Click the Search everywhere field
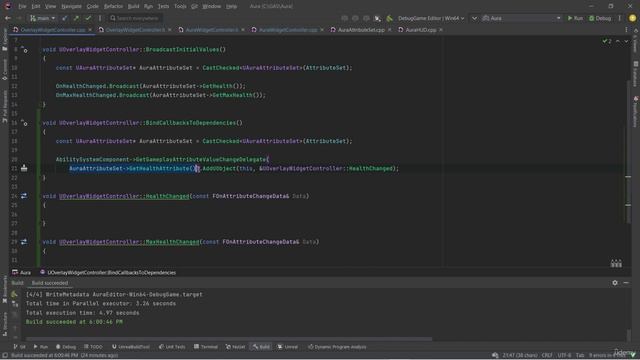 tap(135, 18)
